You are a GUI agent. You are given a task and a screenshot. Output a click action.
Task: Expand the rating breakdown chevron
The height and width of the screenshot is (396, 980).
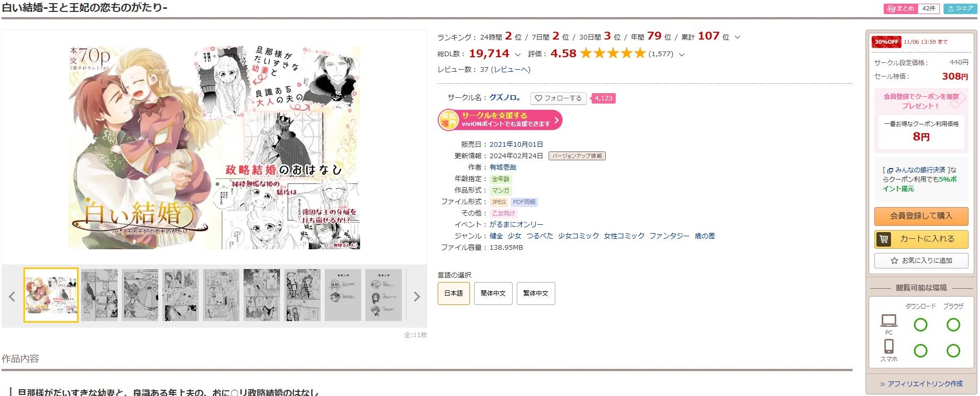point(682,54)
